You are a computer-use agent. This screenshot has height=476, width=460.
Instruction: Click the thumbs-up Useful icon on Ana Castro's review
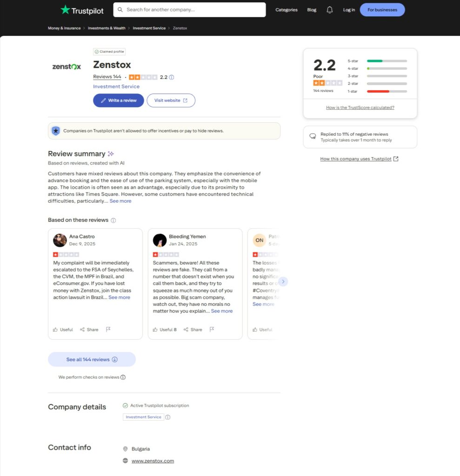point(55,329)
